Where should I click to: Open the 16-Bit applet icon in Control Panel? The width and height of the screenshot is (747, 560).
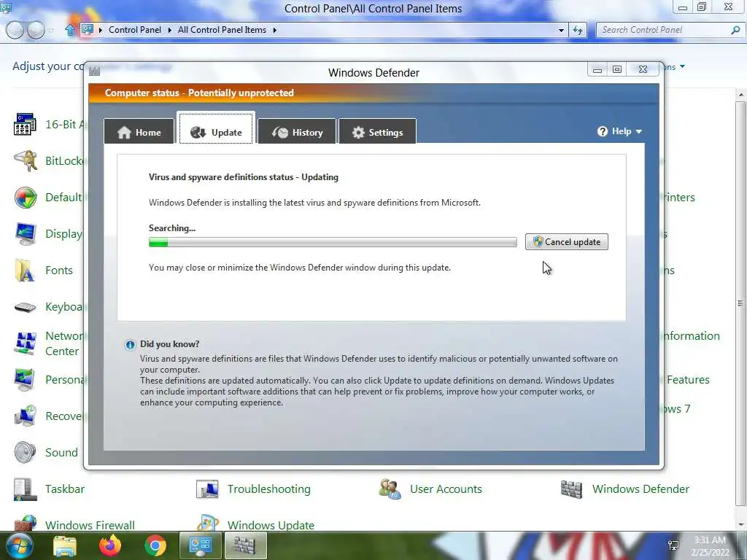26,124
